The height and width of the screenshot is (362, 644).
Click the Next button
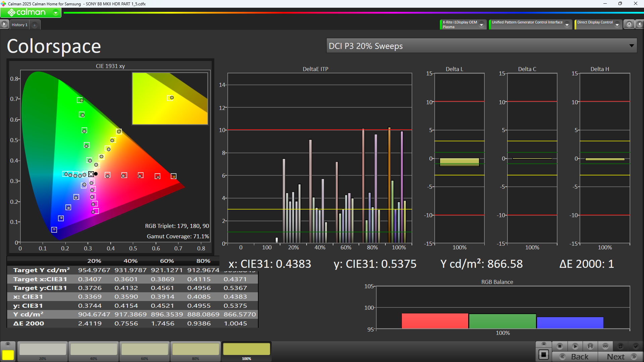click(x=620, y=357)
